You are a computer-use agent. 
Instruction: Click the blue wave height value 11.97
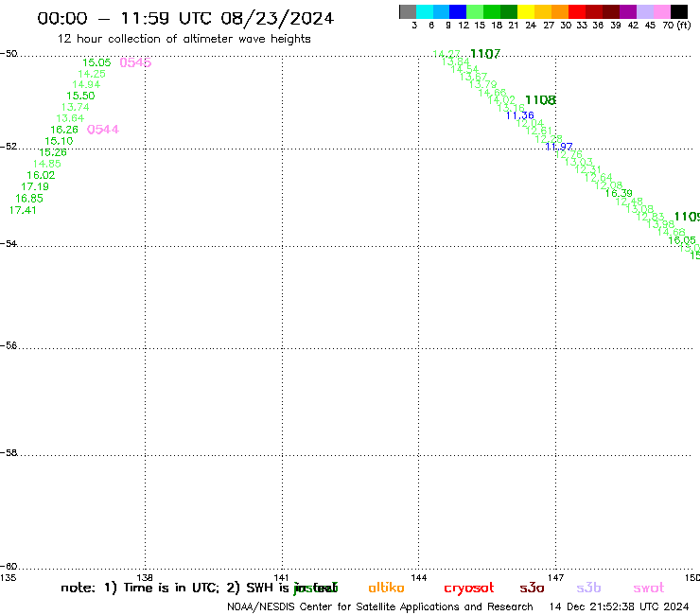pos(558,147)
